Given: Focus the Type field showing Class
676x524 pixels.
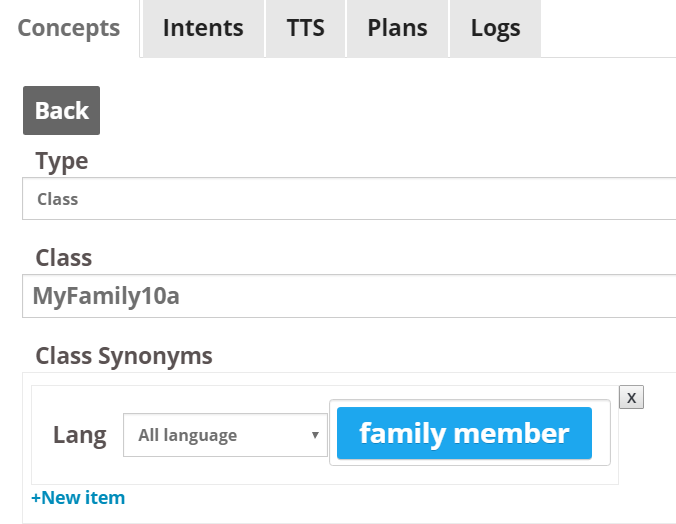Looking at the screenshot, I should click(x=349, y=198).
